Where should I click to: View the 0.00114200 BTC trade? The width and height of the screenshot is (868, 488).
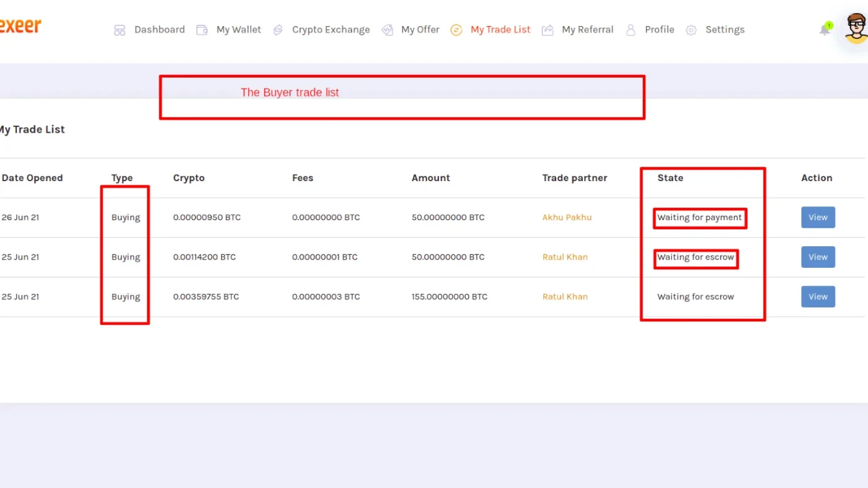coord(818,257)
